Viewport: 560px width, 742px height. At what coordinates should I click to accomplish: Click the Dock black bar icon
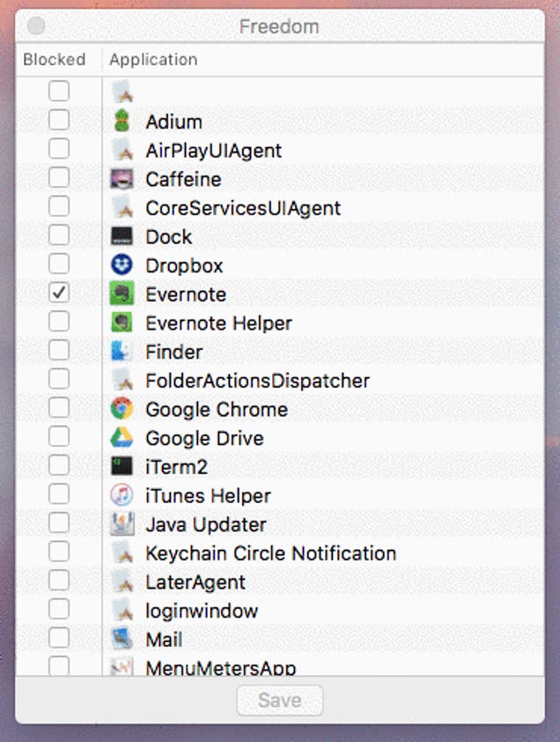tap(122, 236)
